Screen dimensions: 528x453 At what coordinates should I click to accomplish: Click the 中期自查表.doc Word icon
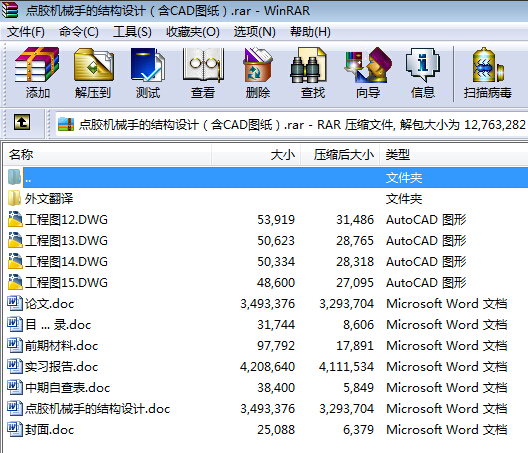point(15,387)
